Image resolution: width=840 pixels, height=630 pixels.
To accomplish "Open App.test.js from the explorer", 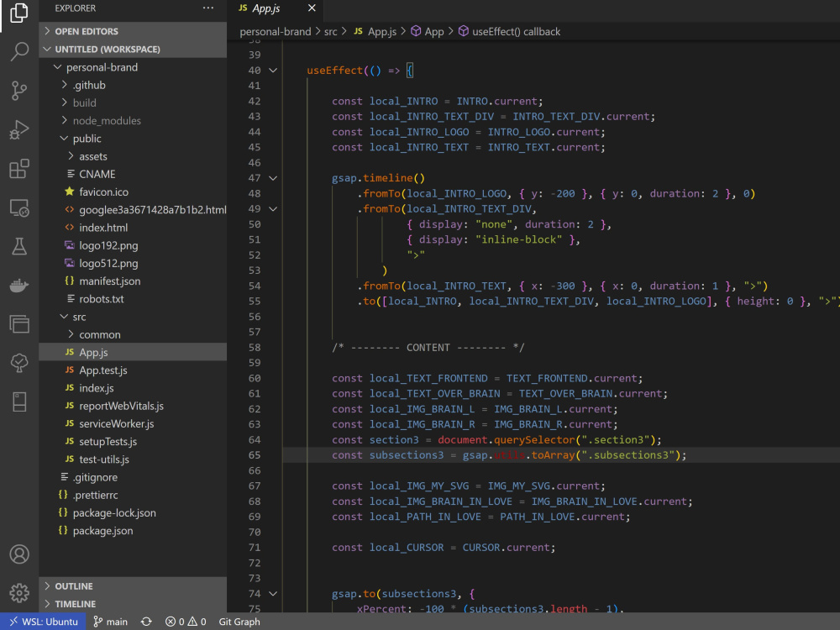I will tap(103, 370).
